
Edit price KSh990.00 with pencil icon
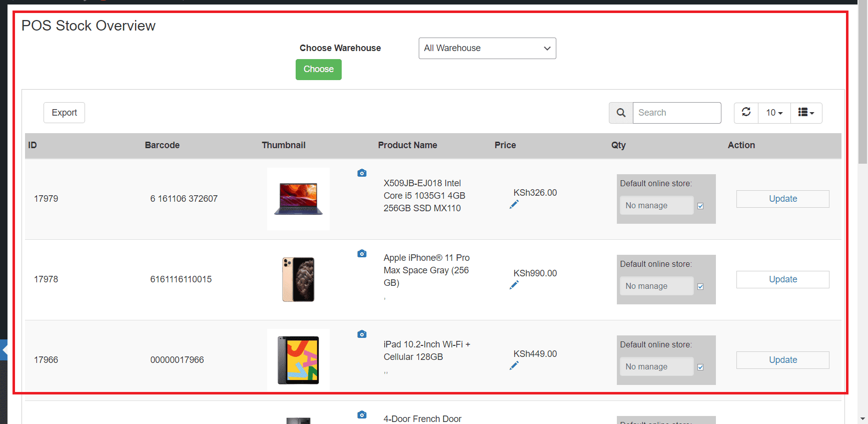tap(514, 285)
